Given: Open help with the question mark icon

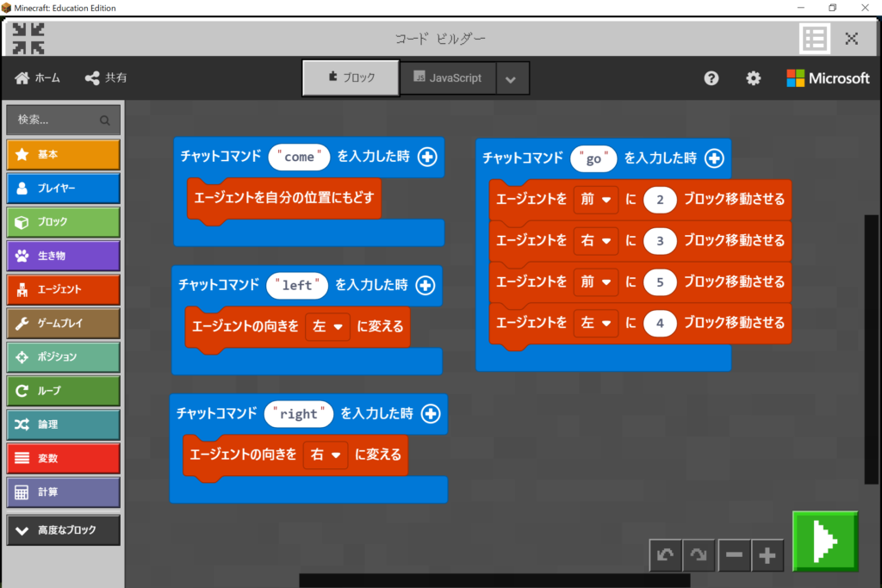Looking at the screenshot, I should (x=711, y=78).
